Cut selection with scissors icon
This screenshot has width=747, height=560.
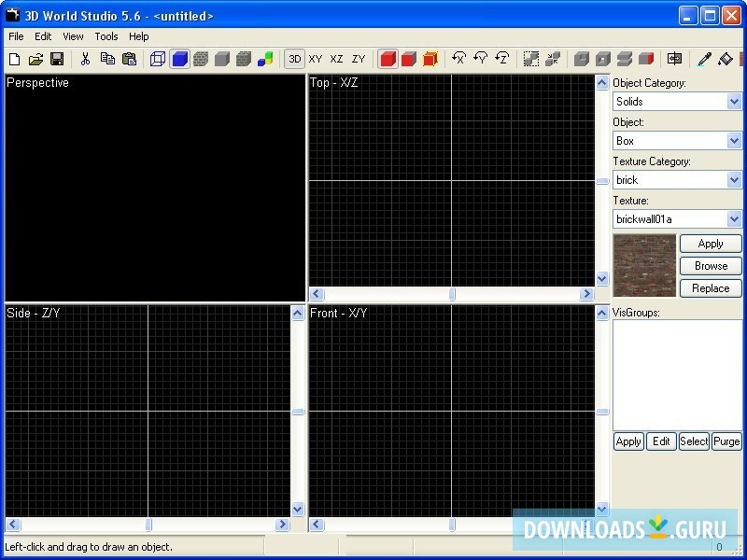tap(85, 59)
